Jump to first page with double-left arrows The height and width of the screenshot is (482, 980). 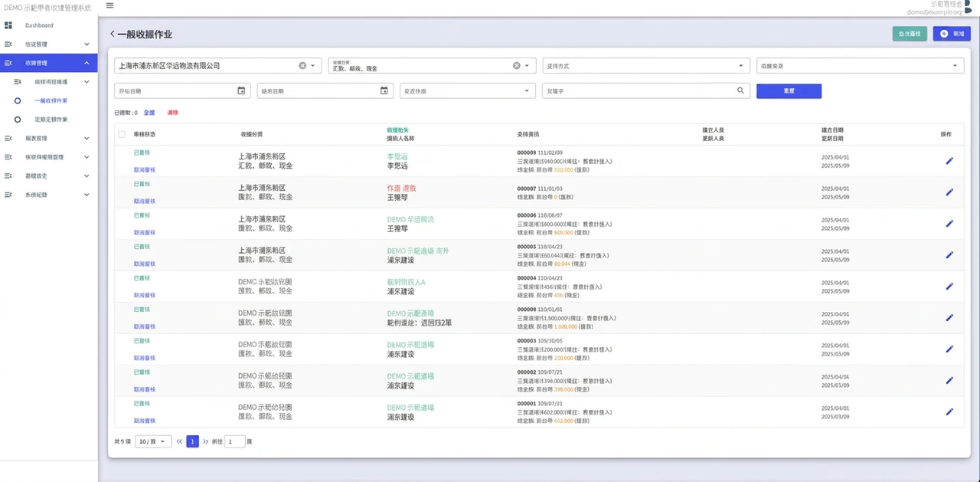pos(179,441)
